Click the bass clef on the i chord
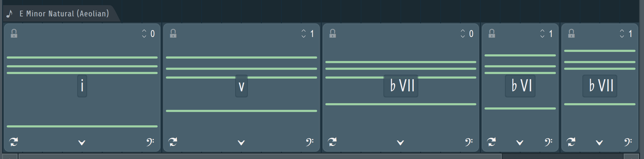The width and height of the screenshot is (644, 159). tap(150, 142)
